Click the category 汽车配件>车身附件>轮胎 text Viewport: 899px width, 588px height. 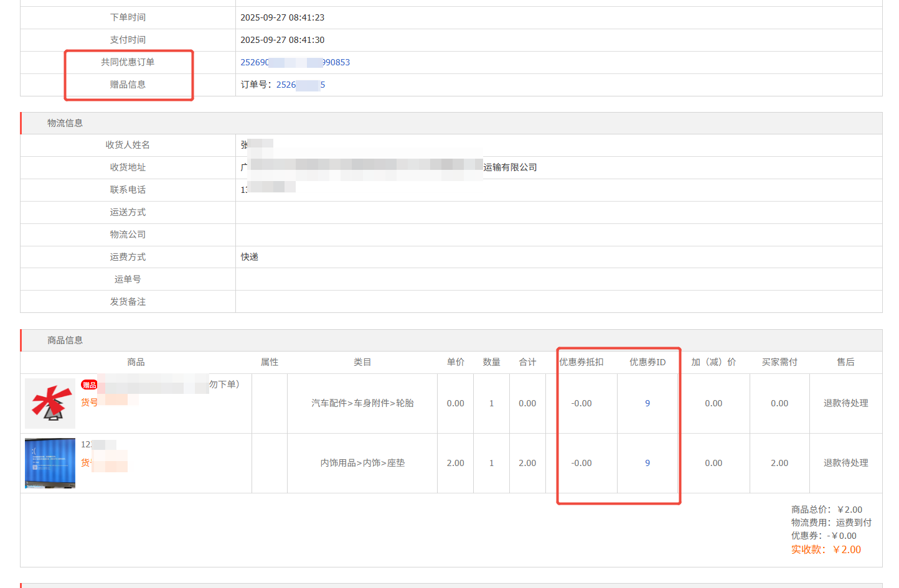coord(362,403)
